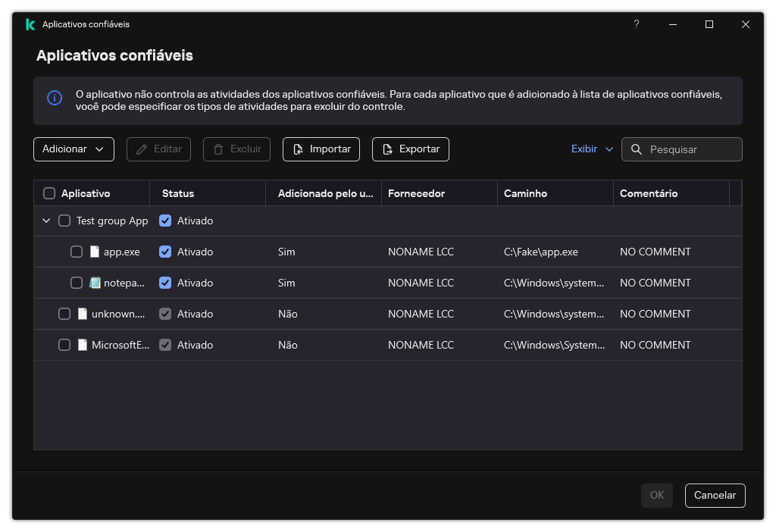Select the Editar pencil icon
Screen dimensions: 776x532
(143, 149)
